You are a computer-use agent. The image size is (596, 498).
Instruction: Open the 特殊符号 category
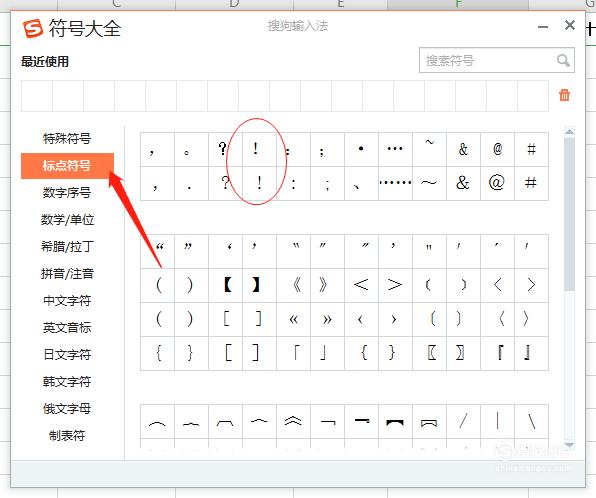click(x=67, y=138)
